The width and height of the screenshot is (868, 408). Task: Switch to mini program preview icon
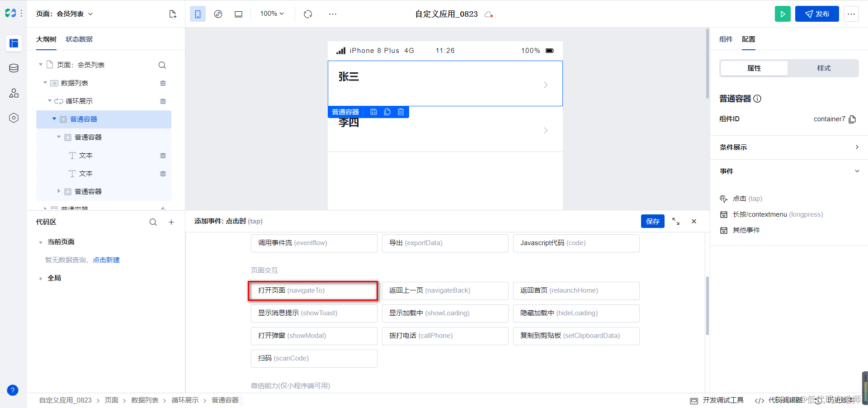[218, 14]
